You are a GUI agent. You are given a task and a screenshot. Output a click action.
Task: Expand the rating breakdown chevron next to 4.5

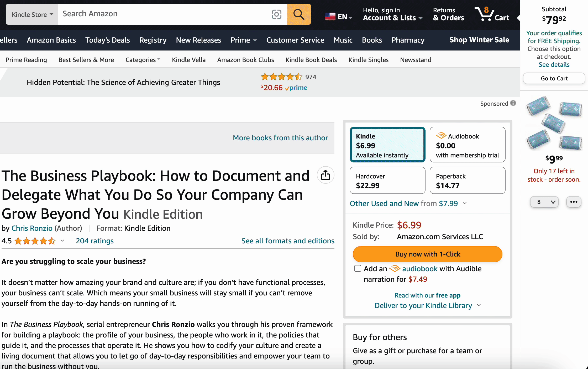coord(62,240)
